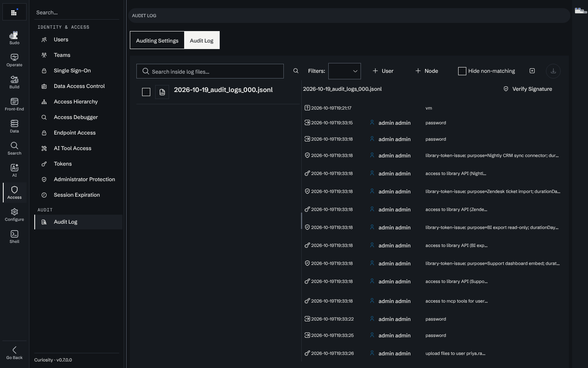Add a User filter
This screenshot has height=368, width=588.
point(383,71)
